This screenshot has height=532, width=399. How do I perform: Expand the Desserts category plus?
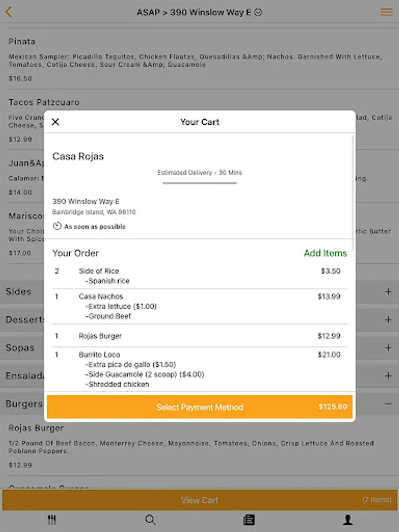coord(388,320)
